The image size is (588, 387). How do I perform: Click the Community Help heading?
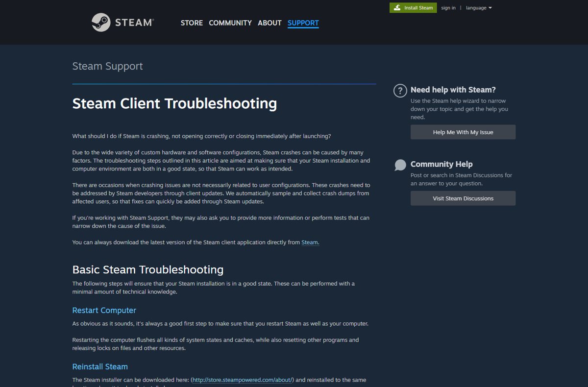point(441,164)
